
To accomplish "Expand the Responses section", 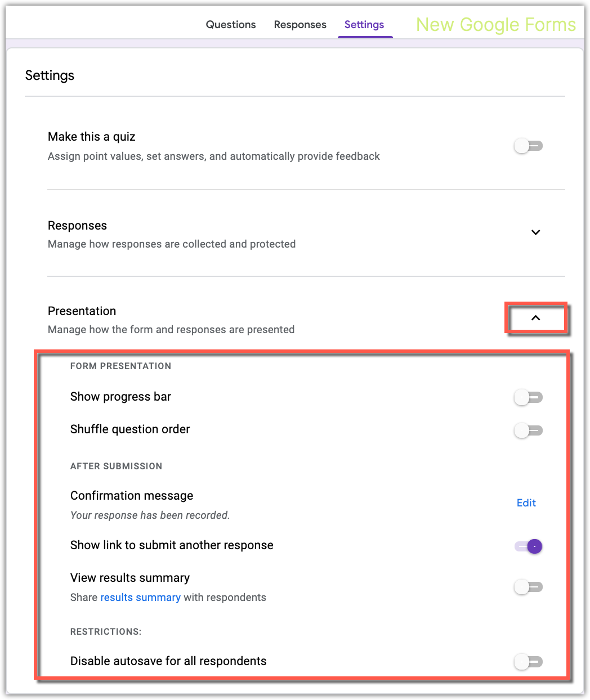I will click(x=535, y=232).
